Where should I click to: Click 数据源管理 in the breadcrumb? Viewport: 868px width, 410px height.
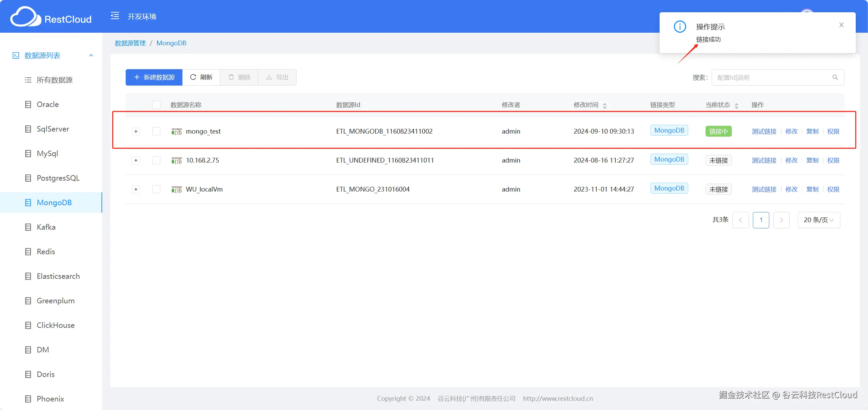[x=130, y=43]
